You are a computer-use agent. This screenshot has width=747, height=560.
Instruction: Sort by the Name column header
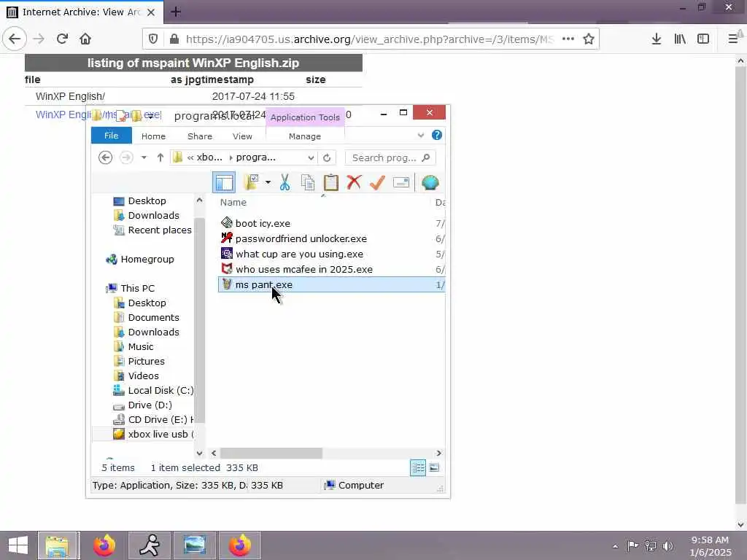click(x=233, y=203)
